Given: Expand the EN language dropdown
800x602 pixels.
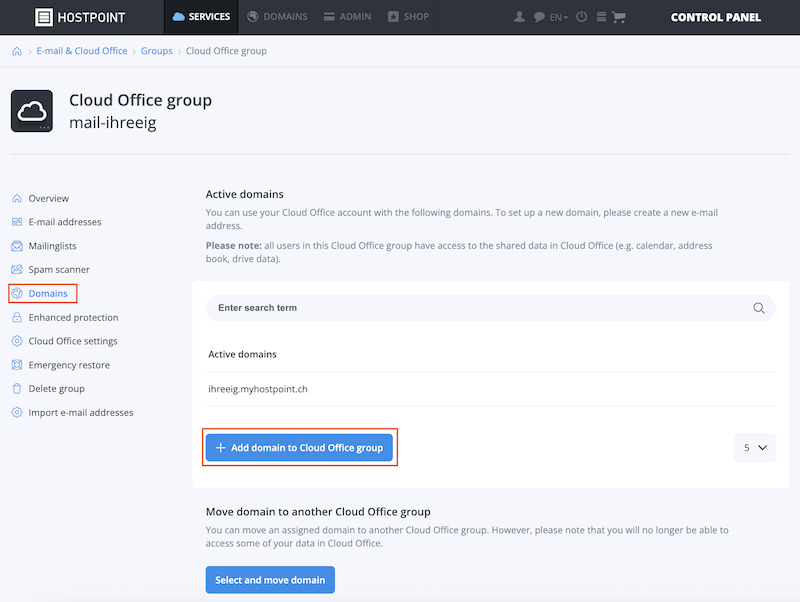Looking at the screenshot, I should 559,17.
